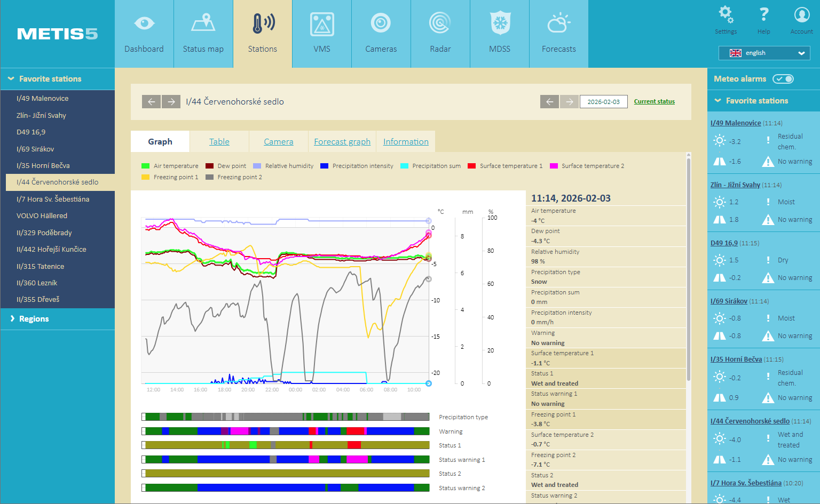
Task: Open the Dashboard eye icon
Action: (144, 24)
